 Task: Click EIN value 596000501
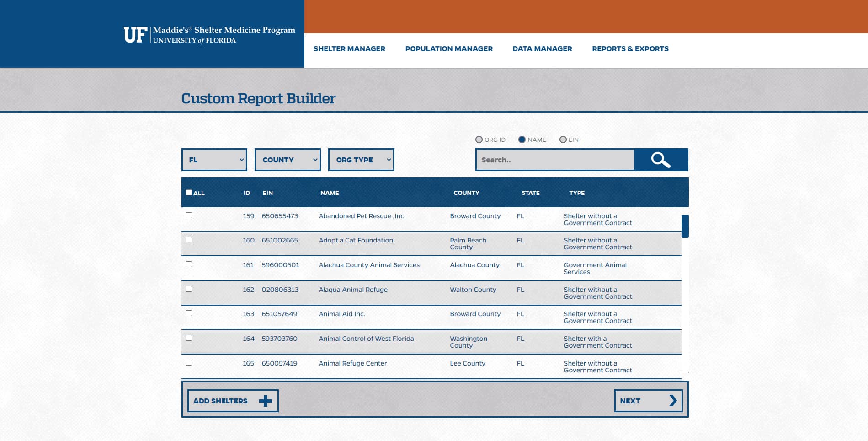click(280, 265)
